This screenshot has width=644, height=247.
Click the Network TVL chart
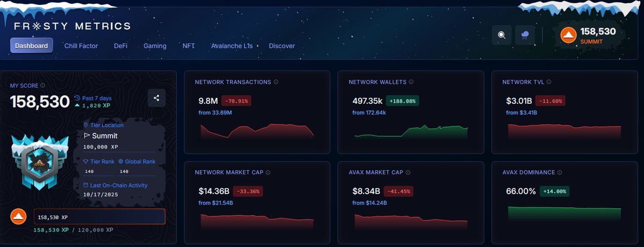click(x=564, y=132)
